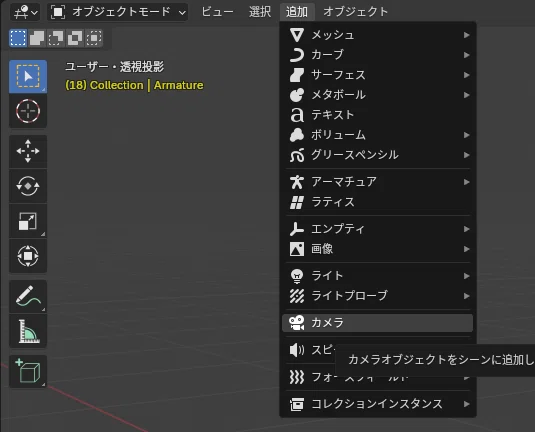Screen dimensions: 535x432
Task: Expand the ボリューム submenu
Action: [x=378, y=135]
